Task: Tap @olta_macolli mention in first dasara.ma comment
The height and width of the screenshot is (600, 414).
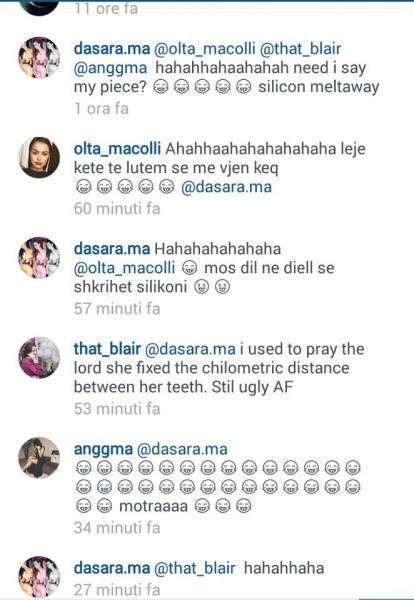Action: [x=205, y=49]
